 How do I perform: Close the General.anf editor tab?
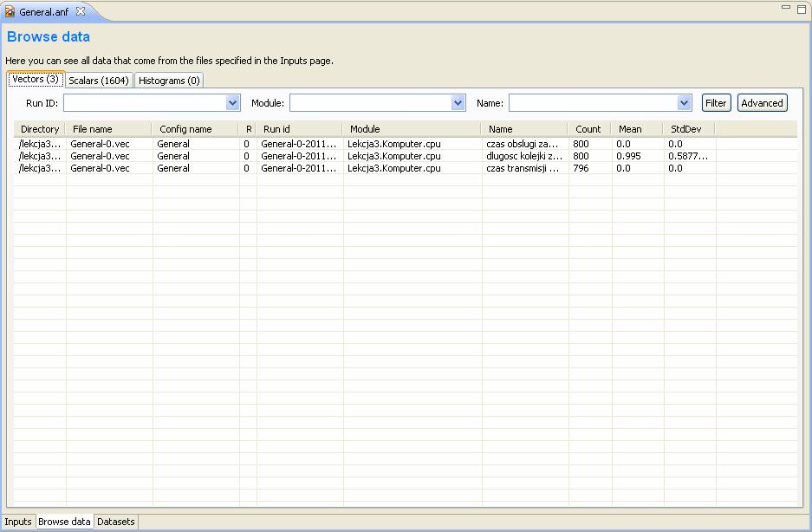tap(81, 11)
